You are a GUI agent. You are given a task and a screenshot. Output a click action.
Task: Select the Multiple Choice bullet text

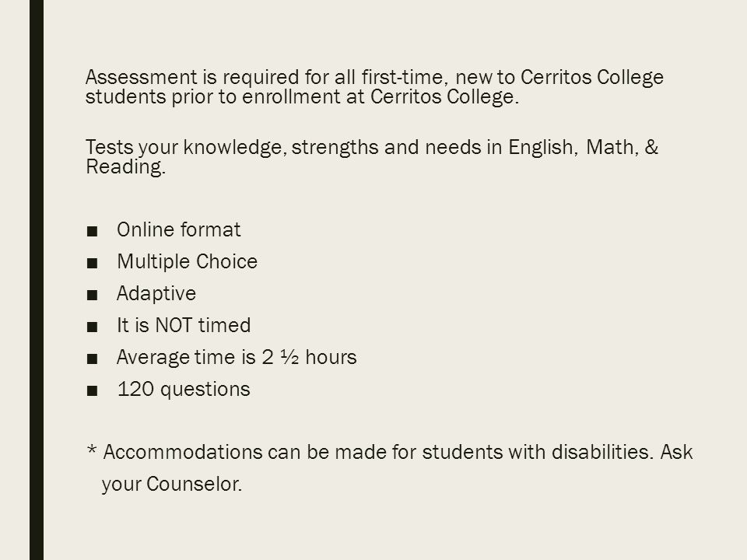click(x=188, y=262)
